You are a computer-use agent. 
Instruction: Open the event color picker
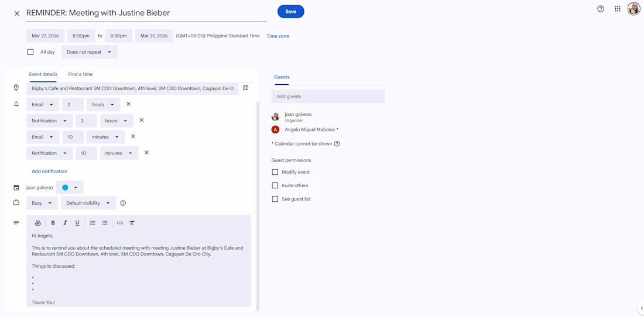click(69, 188)
